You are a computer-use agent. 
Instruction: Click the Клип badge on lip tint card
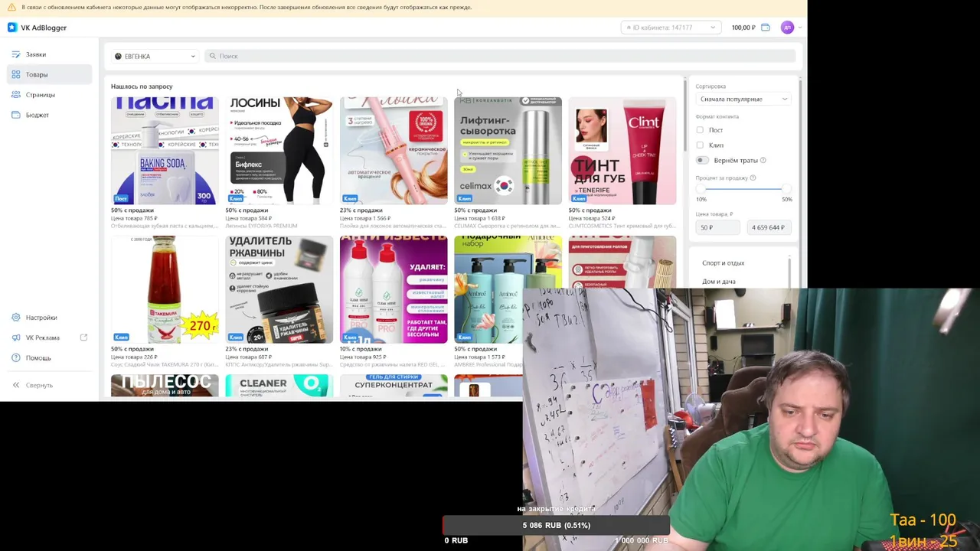point(579,198)
